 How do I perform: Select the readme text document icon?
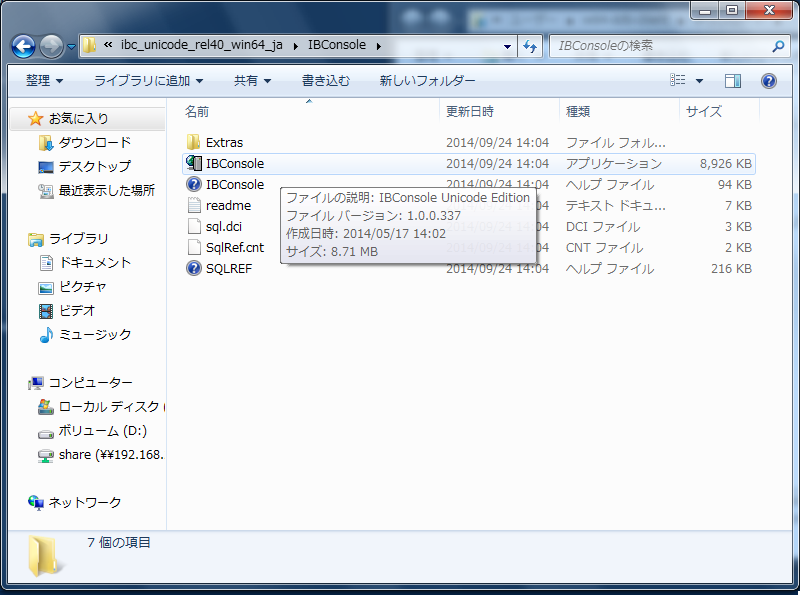click(x=194, y=205)
